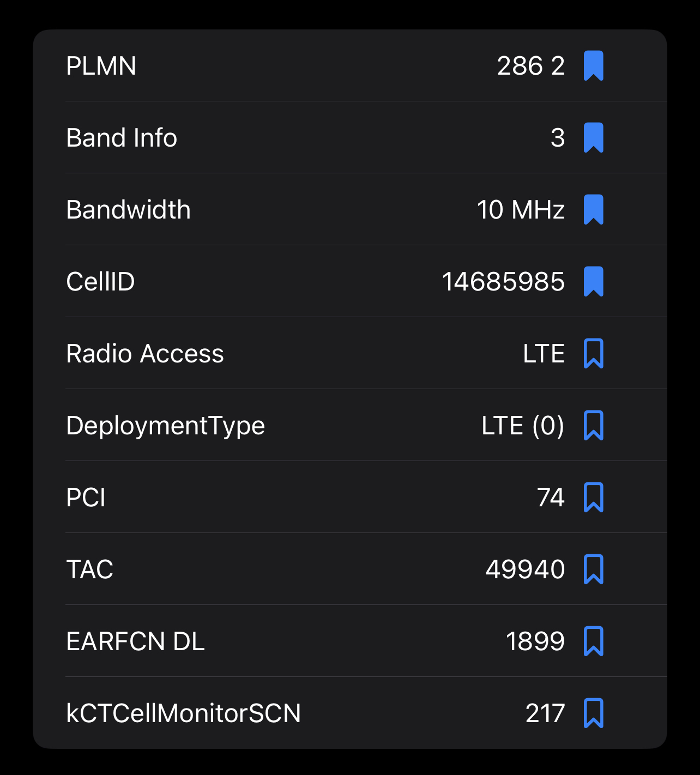Tap the PCI value 74
The width and height of the screenshot is (700, 775).
(x=551, y=498)
